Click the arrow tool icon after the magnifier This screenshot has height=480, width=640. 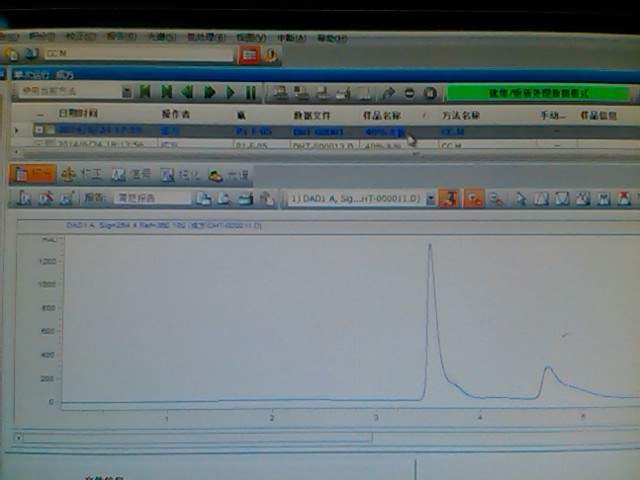[520, 199]
